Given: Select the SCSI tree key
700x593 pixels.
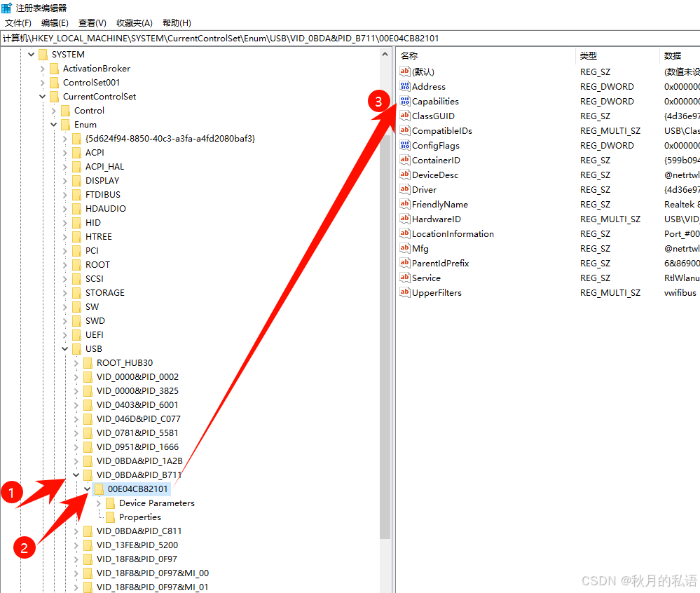Looking at the screenshot, I should pos(94,279).
